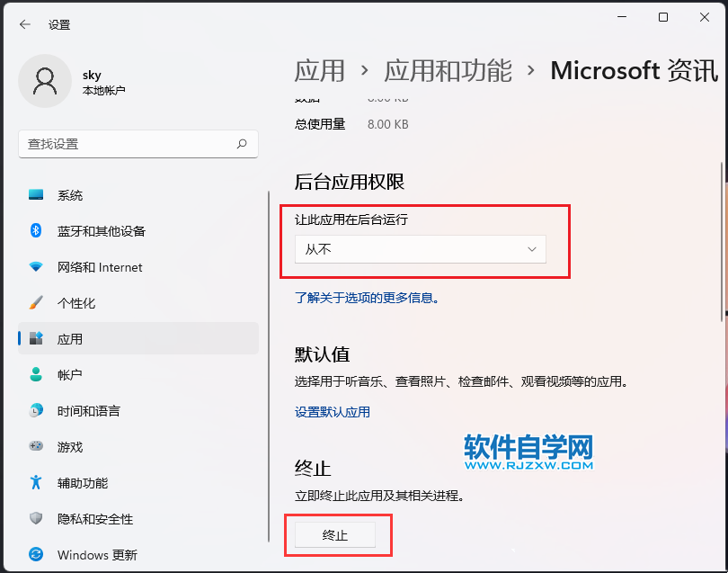Image resolution: width=728 pixels, height=573 pixels.
Task: Click 应用 in the breadcrumb path
Action: click(319, 71)
